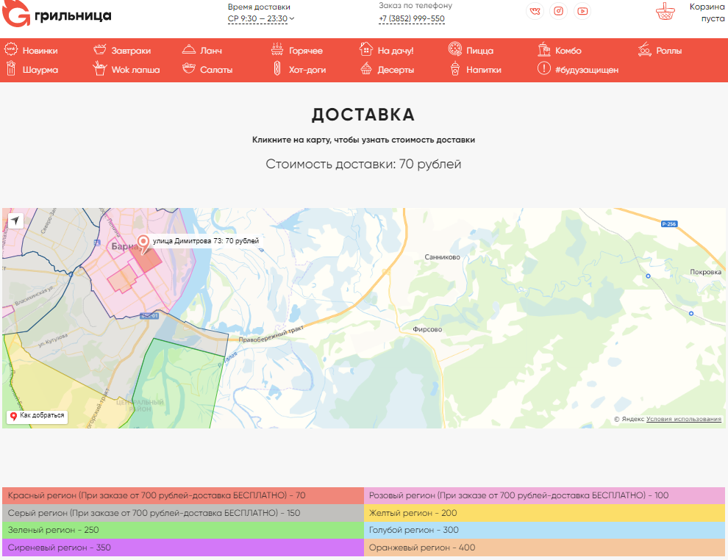
Task: Click the улица Димитрова 73 balloon text
Action: pyautogui.click(x=206, y=241)
